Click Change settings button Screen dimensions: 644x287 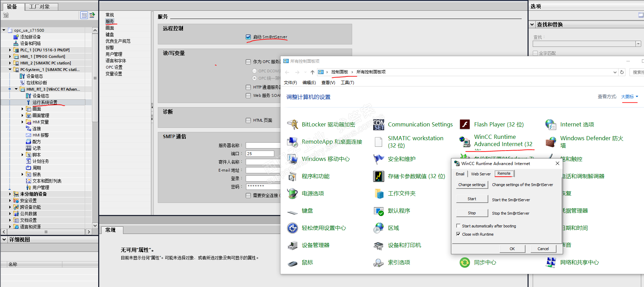(x=472, y=185)
